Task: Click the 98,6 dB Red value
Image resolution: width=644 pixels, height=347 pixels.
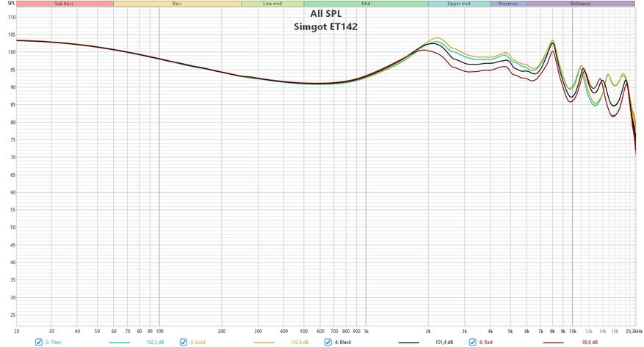Action: click(x=590, y=342)
